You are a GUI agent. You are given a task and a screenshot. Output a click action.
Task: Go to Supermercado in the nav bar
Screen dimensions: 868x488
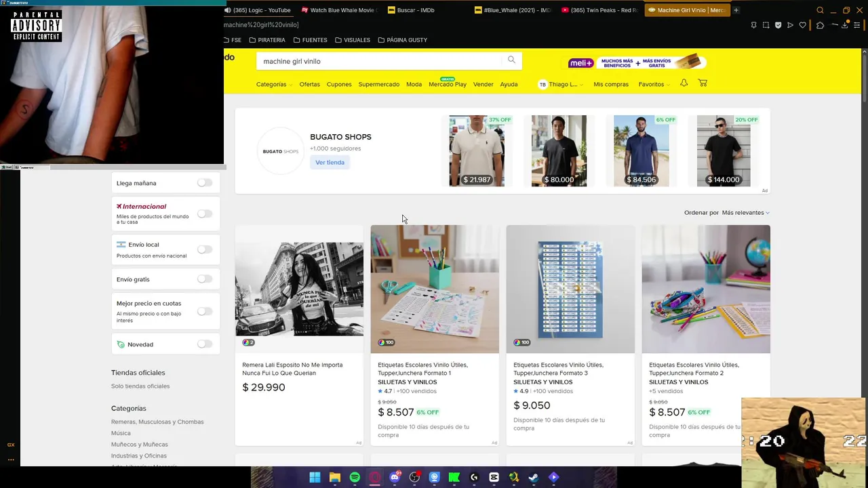(x=378, y=84)
